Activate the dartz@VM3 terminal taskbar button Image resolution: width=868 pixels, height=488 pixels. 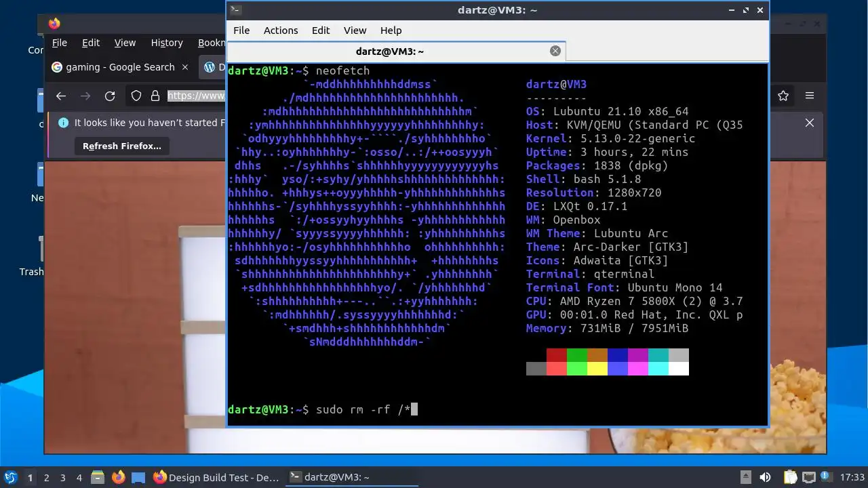coord(351,477)
